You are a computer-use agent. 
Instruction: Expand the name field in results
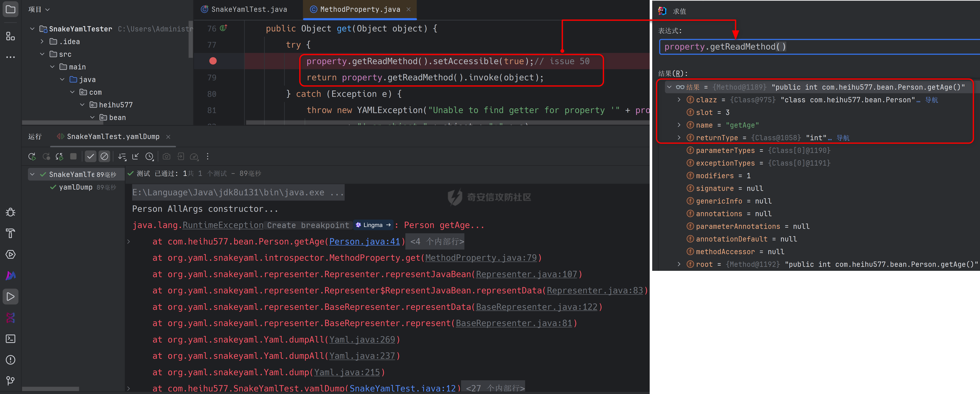679,125
